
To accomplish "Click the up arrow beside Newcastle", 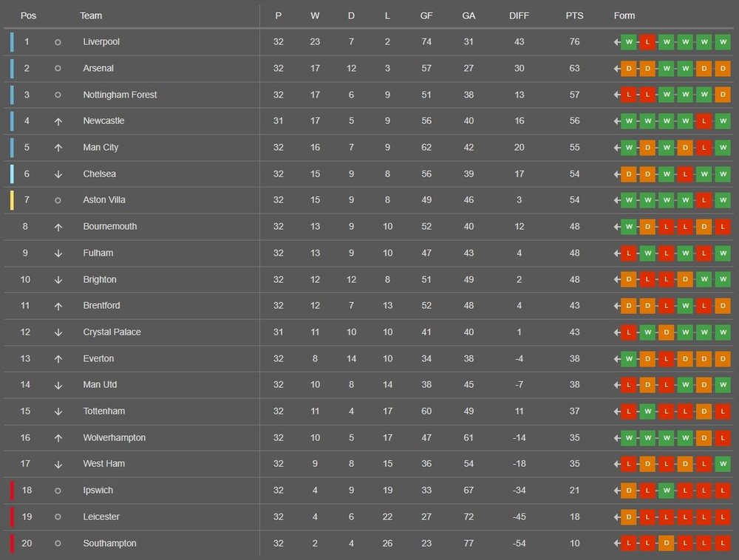I will coord(58,121).
